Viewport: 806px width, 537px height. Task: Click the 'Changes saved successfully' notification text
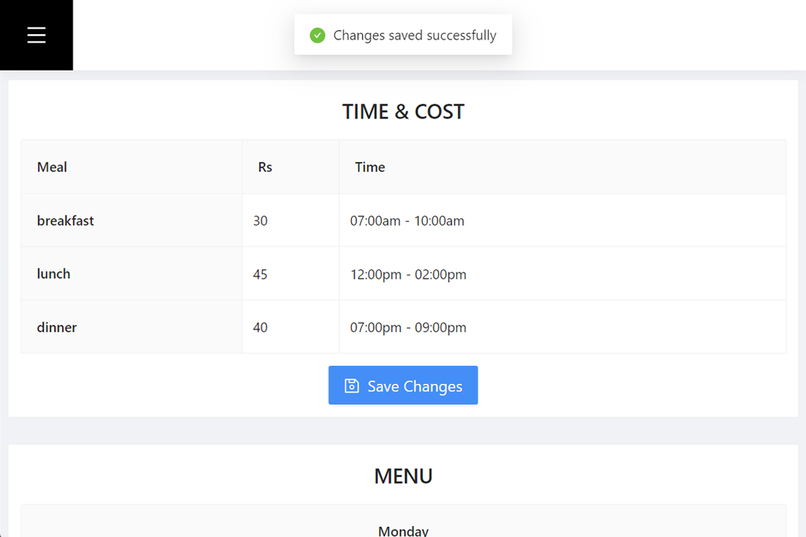[415, 35]
